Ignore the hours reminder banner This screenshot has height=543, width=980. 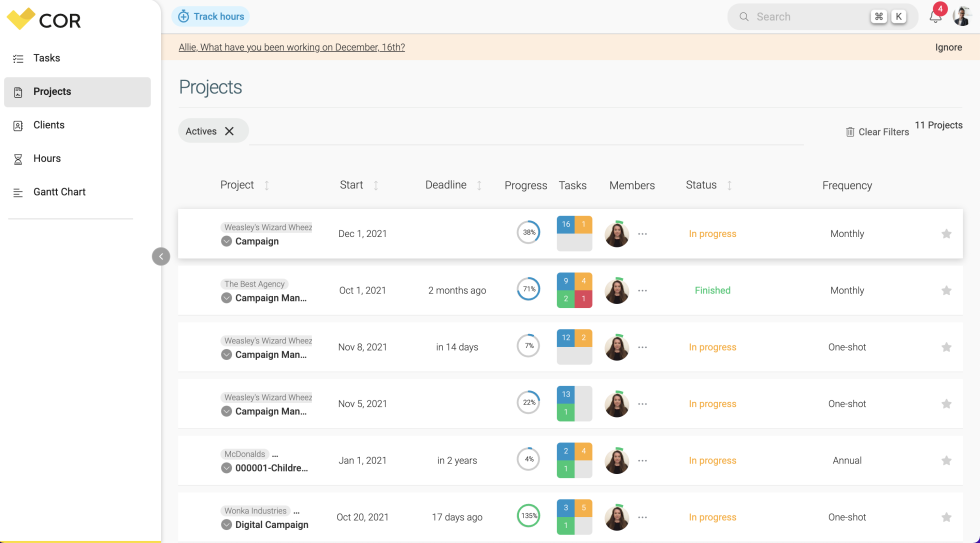(x=948, y=47)
